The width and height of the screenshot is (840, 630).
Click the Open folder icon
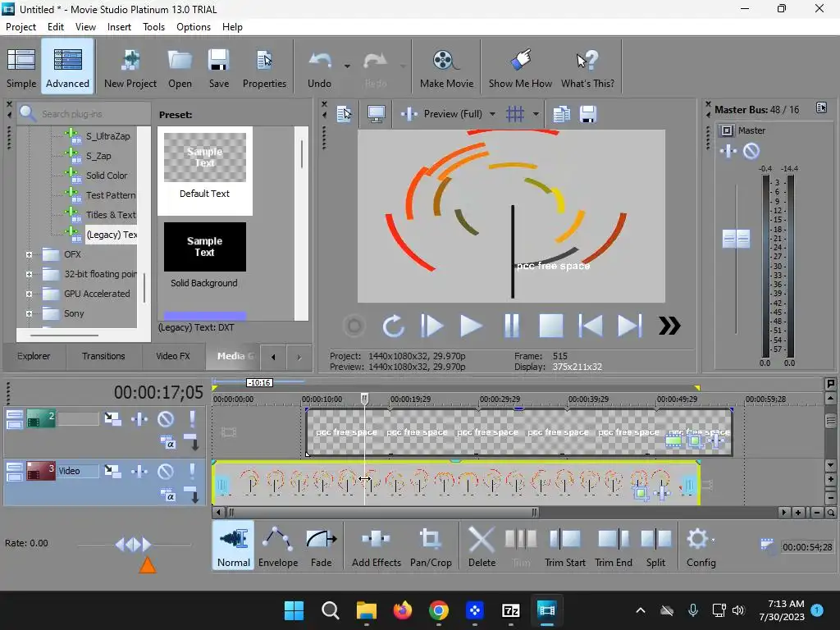(x=180, y=67)
